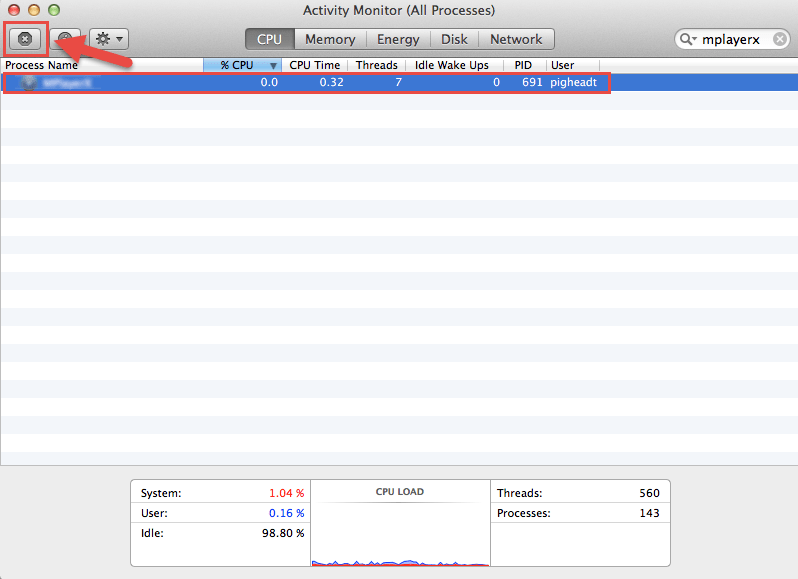Switch to the Memory tab

(x=330, y=39)
